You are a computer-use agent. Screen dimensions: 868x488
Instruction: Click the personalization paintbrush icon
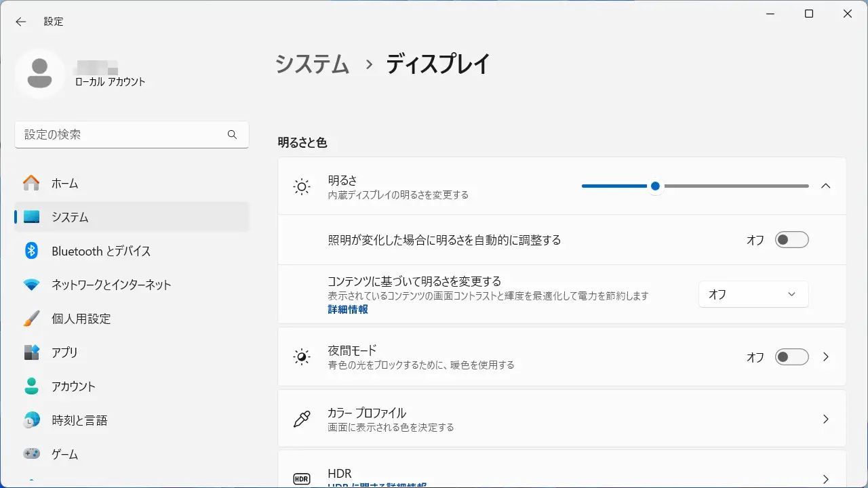[x=31, y=319]
